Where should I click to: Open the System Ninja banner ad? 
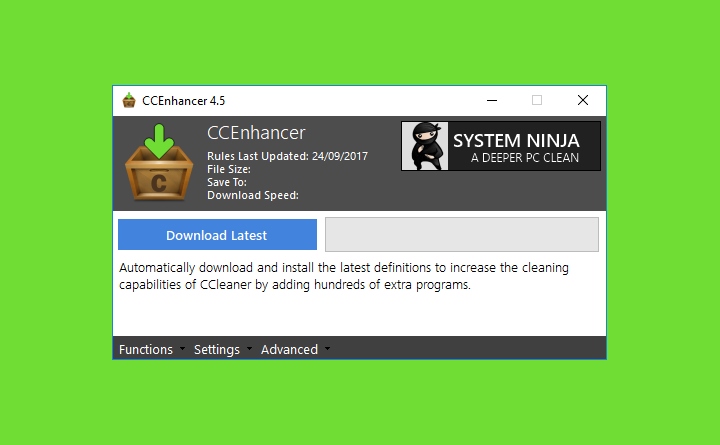pyautogui.click(x=501, y=146)
